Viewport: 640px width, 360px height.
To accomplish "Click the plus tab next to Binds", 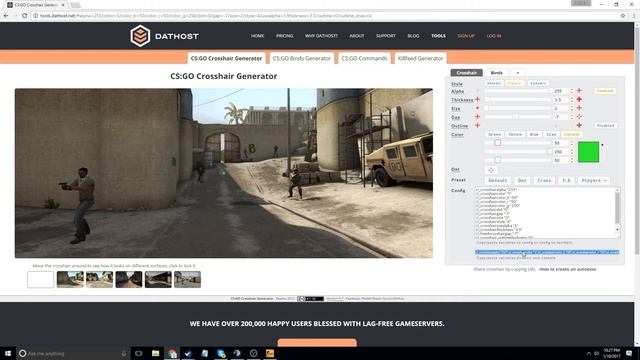I will [x=518, y=73].
